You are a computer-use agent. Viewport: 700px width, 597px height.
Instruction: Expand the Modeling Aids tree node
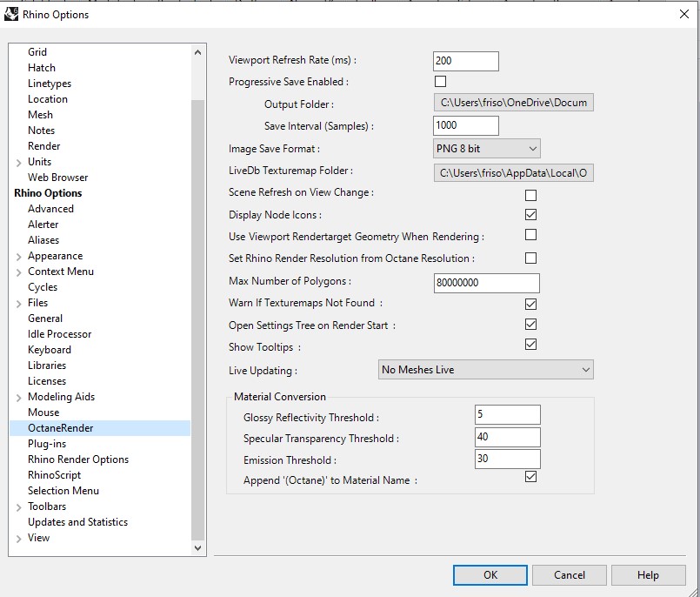pos(18,398)
